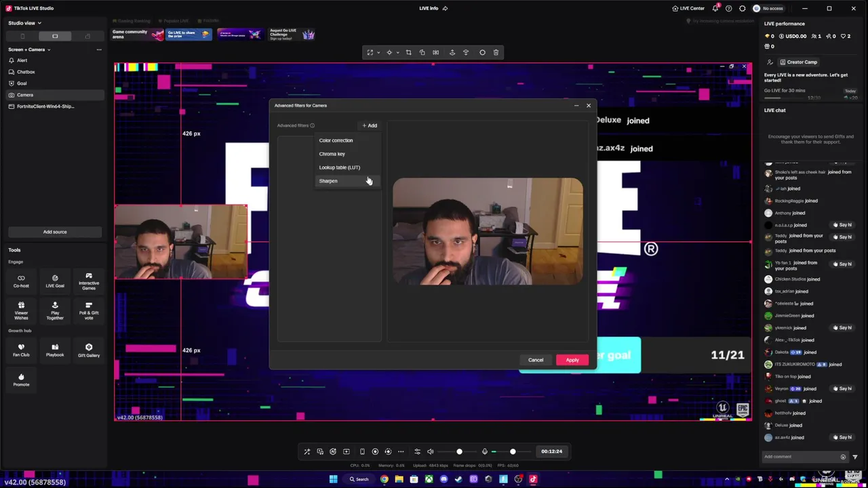Open the Gift Gallery tool

[x=89, y=350]
